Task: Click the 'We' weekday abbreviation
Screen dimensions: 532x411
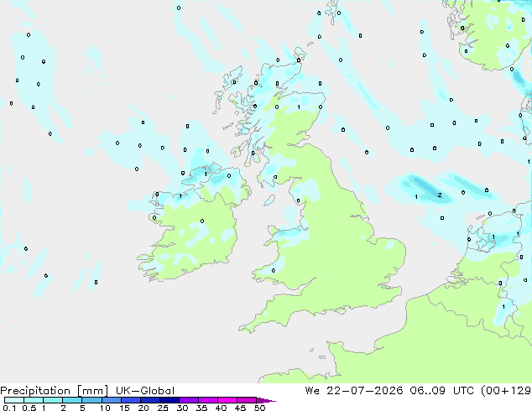Action: pos(312,391)
